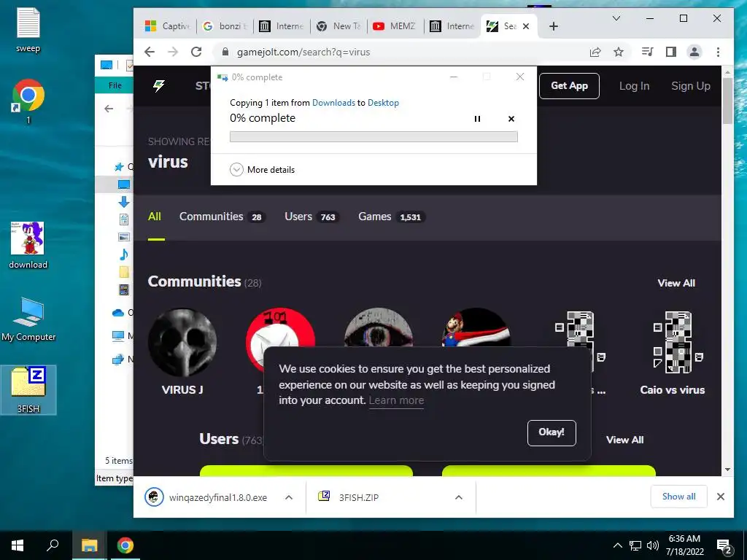
Task: Select Music note in Explorer sidebar
Action: [x=124, y=254]
